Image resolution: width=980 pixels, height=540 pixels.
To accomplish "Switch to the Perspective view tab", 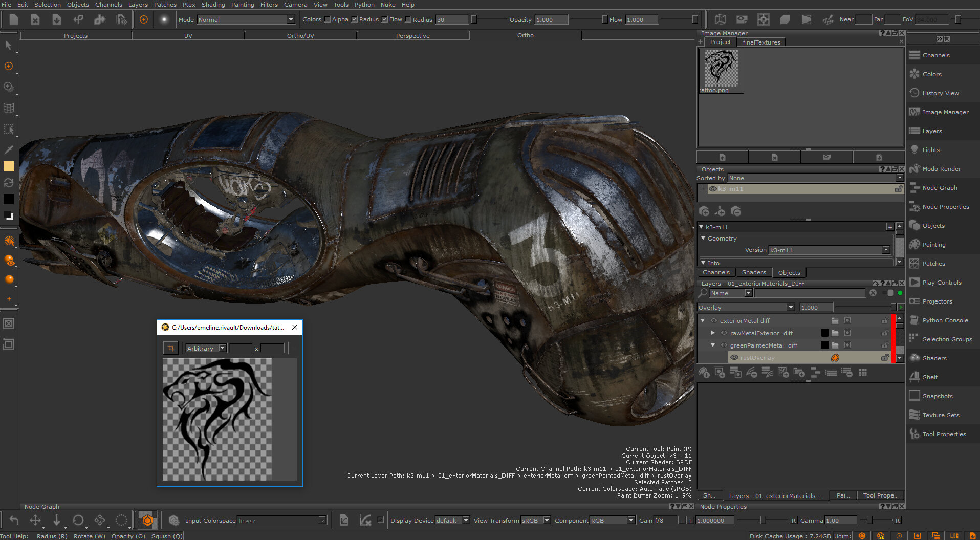I will click(412, 36).
